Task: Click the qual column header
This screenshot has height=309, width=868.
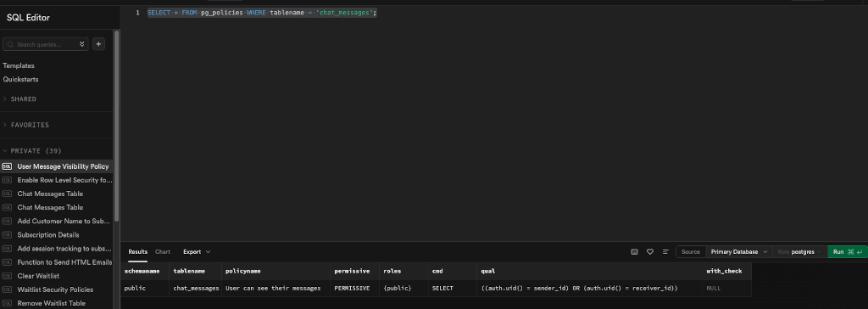Action: (589, 272)
